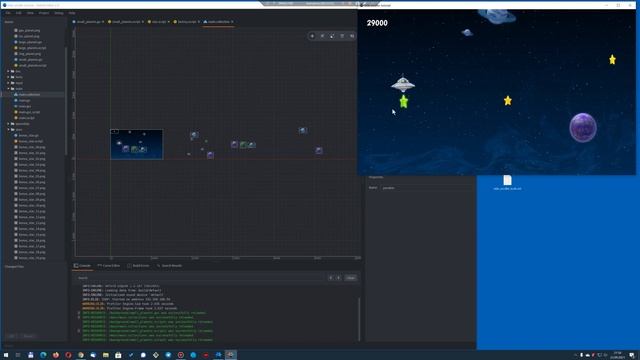Open the Edit menu
Image resolution: width=640 pixels, height=360 pixels.
(18, 13)
